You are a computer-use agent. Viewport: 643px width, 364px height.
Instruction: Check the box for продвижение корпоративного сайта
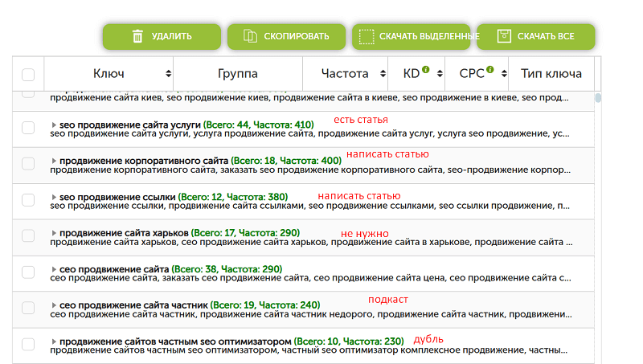(x=28, y=164)
